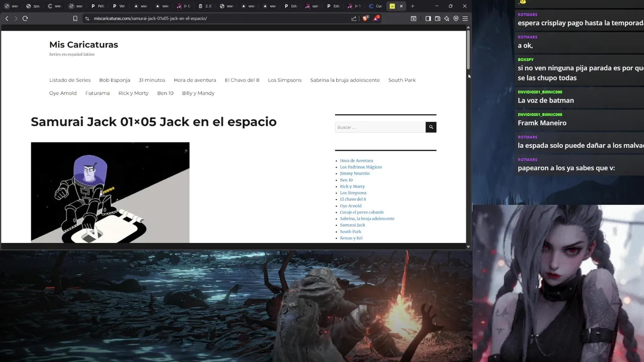Click the search magnifier button
This screenshot has height=362, width=644.
click(431, 127)
